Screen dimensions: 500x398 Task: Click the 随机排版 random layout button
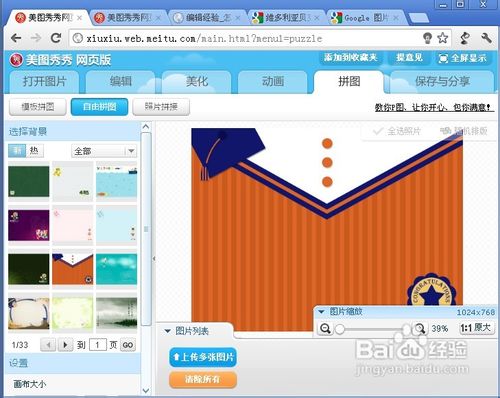tap(463, 131)
